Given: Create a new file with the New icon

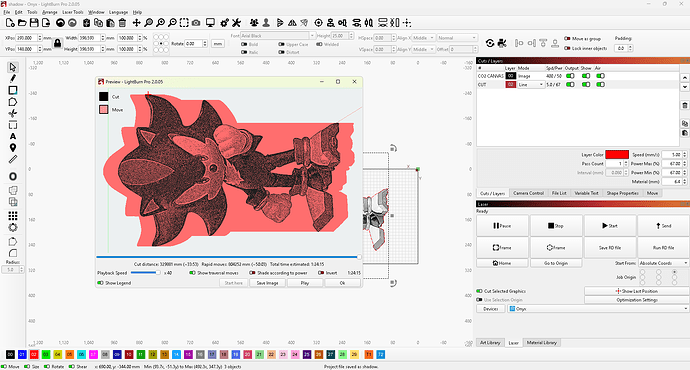Looking at the screenshot, I should pyautogui.click(x=10, y=23).
